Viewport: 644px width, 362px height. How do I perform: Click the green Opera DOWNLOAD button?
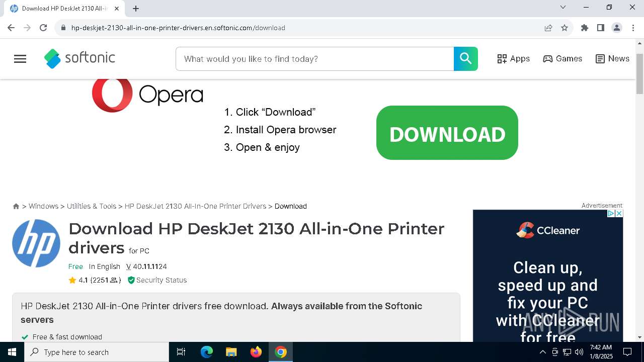(447, 133)
